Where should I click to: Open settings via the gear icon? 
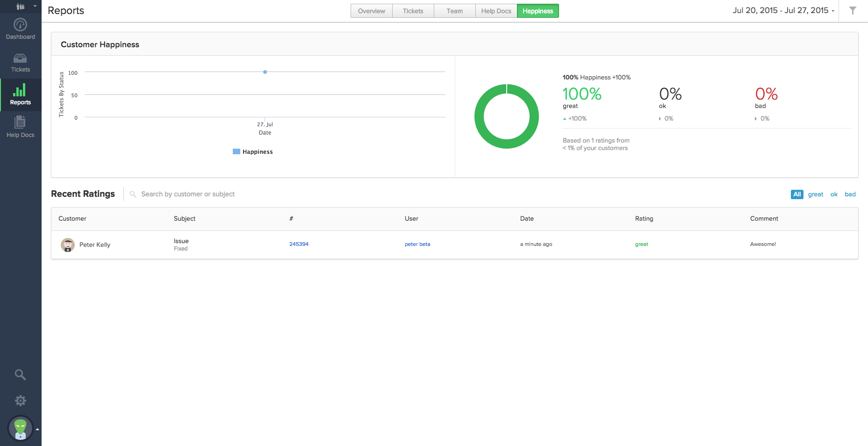(20, 400)
